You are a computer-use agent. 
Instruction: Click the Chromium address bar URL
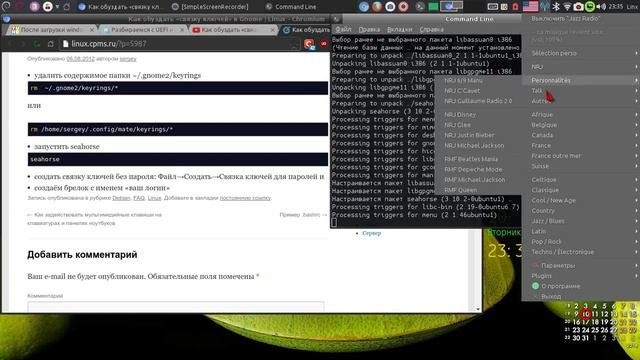[109, 44]
